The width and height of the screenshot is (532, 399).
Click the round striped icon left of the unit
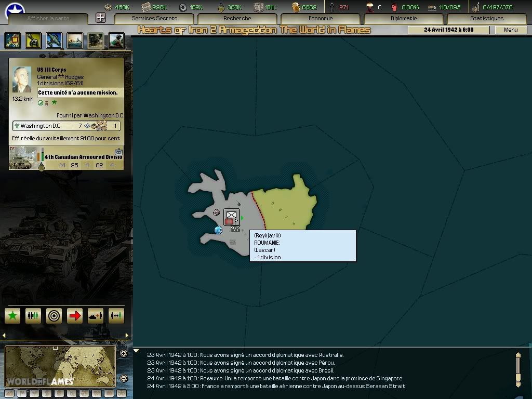[217, 212]
